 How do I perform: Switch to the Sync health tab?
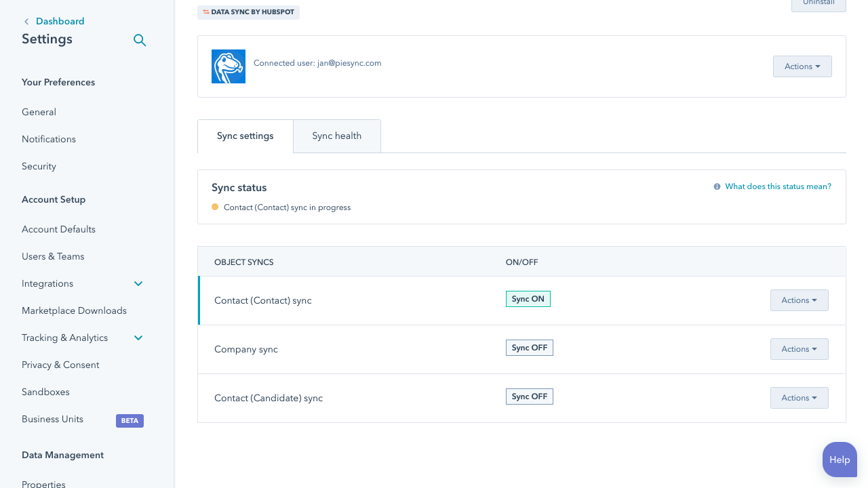coord(336,136)
